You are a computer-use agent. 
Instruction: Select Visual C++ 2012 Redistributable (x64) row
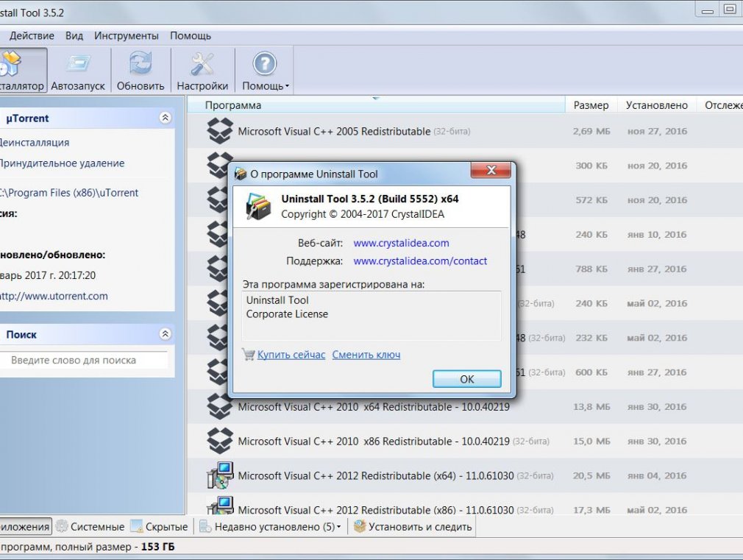(x=464, y=475)
